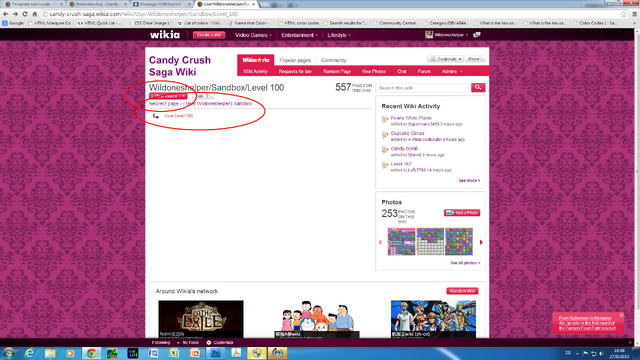Click the Share button

click(x=475, y=59)
